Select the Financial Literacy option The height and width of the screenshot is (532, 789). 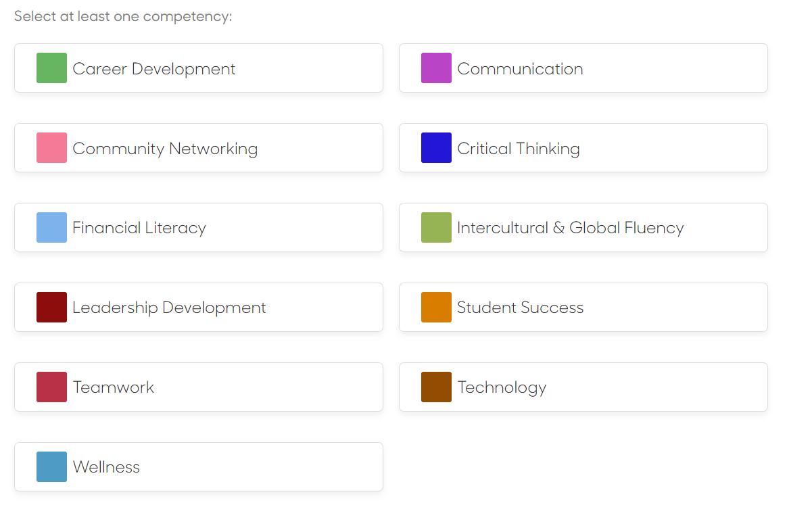199,228
